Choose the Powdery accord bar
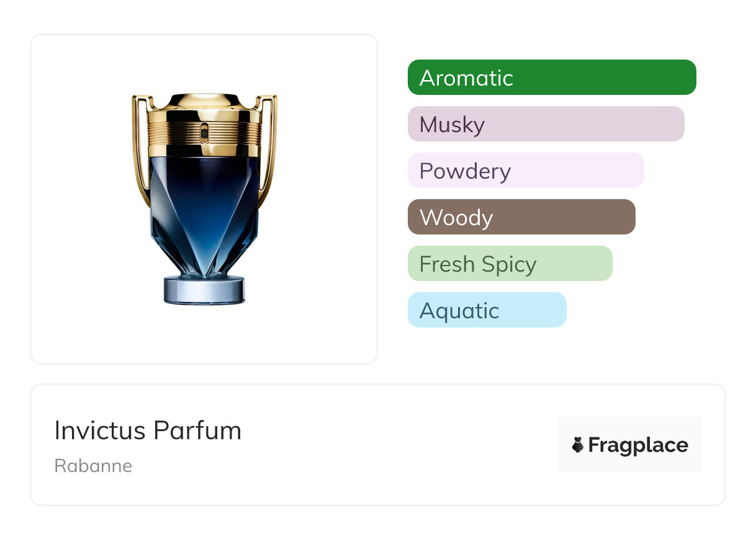756x536 pixels. [525, 171]
